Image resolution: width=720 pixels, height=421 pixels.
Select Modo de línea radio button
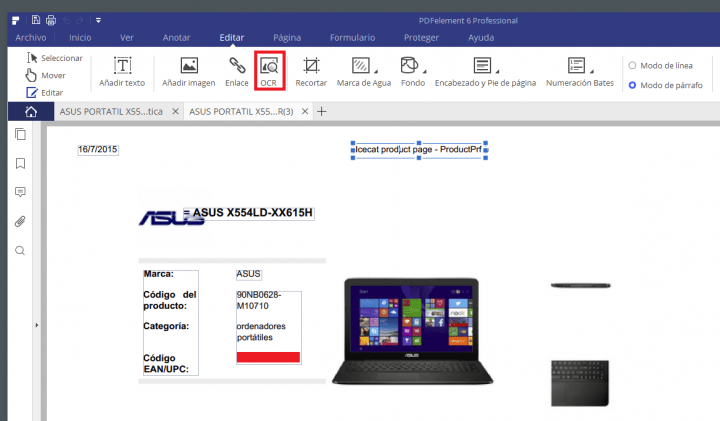tap(632, 65)
